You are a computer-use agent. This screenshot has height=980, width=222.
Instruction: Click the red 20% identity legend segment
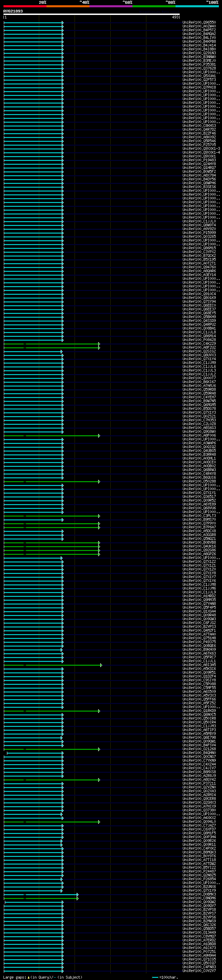(x=25, y=6)
